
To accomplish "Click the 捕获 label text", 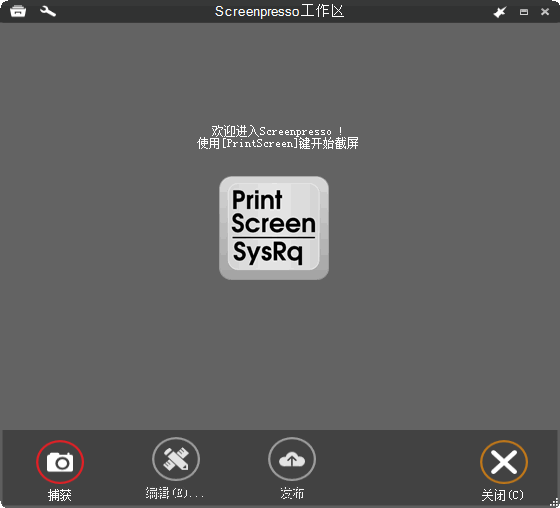I will tap(60, 495).
